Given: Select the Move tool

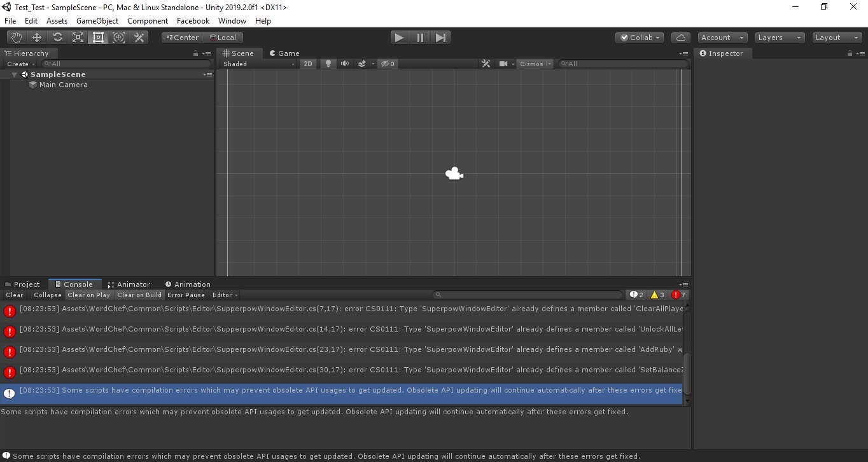Looking at the screenshot, I should pos(37,38).
